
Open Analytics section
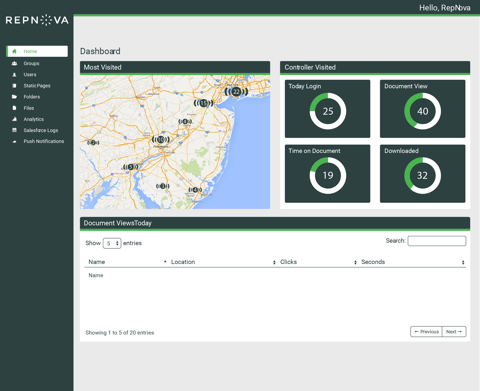pyautogui.click(x=34, y=119)
